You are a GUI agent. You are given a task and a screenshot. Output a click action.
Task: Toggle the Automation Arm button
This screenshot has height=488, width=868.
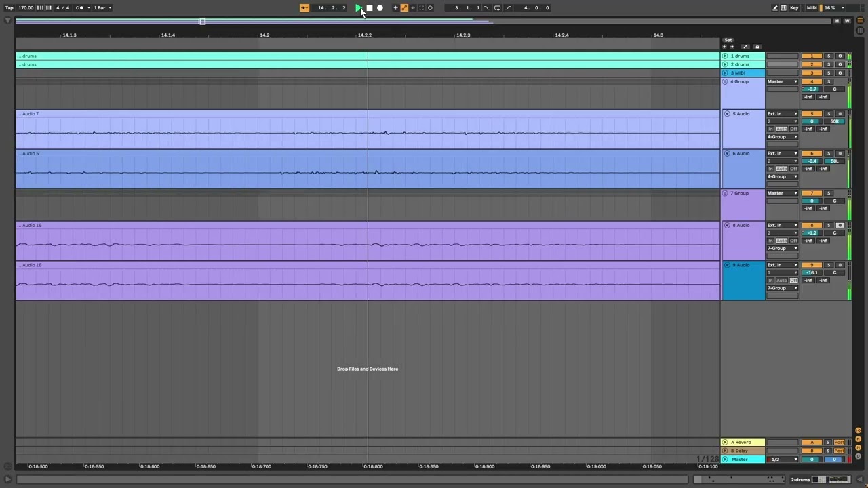404,8
